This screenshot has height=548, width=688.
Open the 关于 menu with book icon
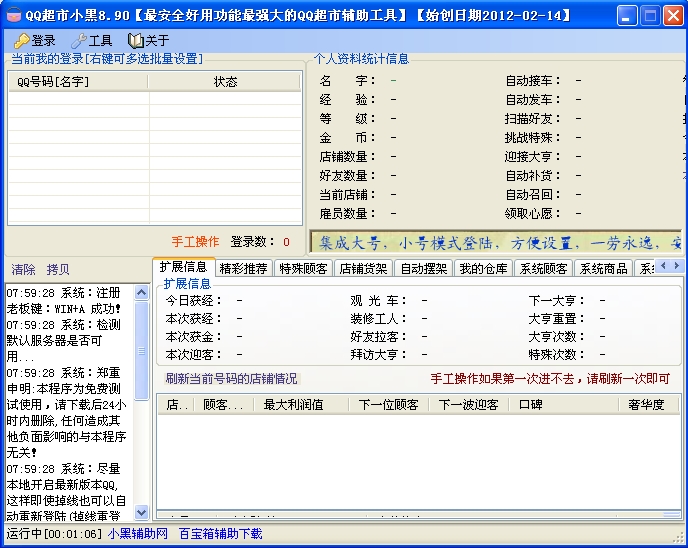(x=148, y=41)
